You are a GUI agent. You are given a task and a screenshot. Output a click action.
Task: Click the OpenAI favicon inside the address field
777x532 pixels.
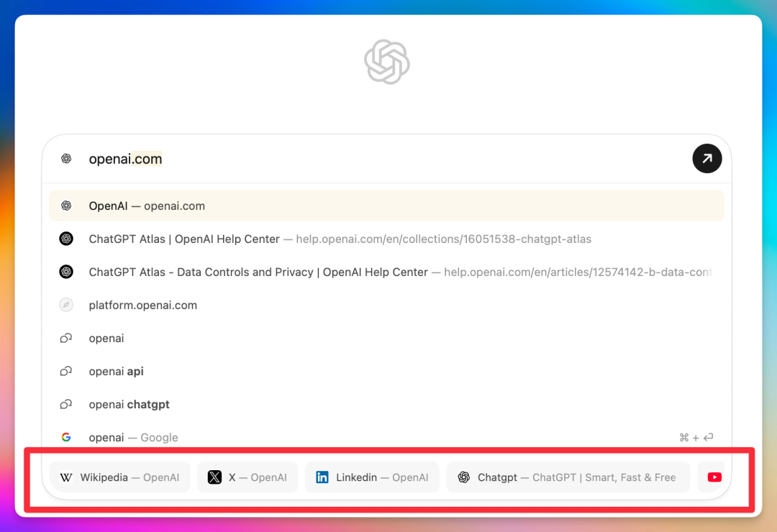coord(66,158)
